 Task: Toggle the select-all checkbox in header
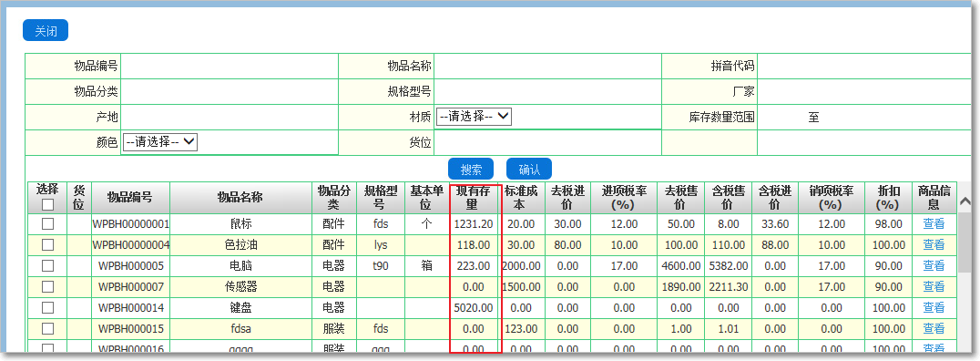(x=47, y=204)
